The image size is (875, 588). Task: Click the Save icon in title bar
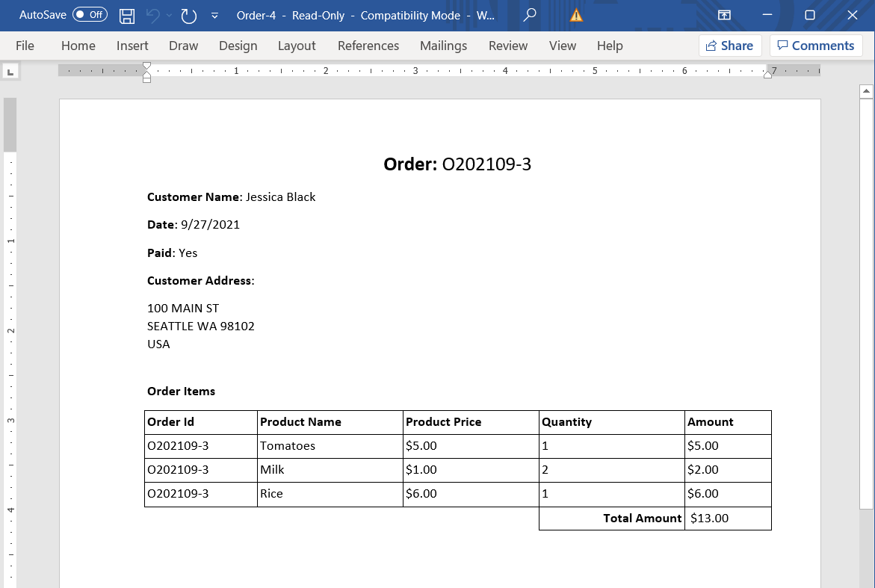coord(128,15)
